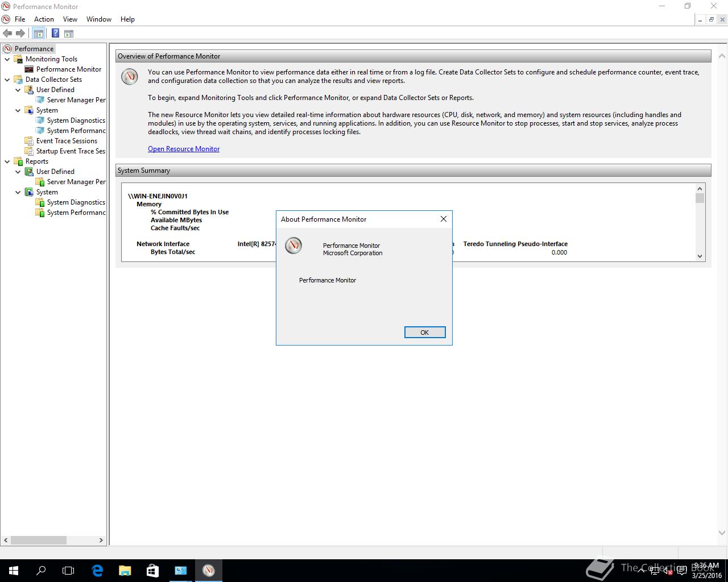728x582 pixels.
Task: Toggle Show/Hide Action Pane toolbar icon
Action: point(69,34)
